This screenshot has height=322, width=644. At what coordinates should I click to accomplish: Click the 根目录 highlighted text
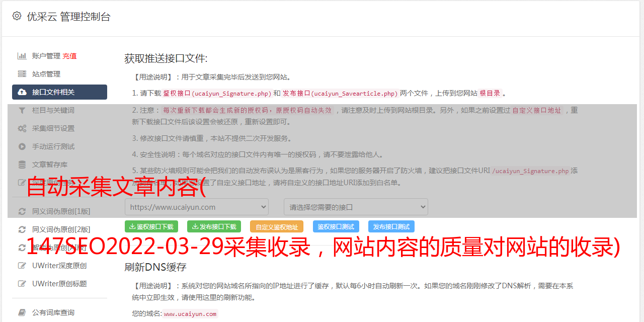490,93
